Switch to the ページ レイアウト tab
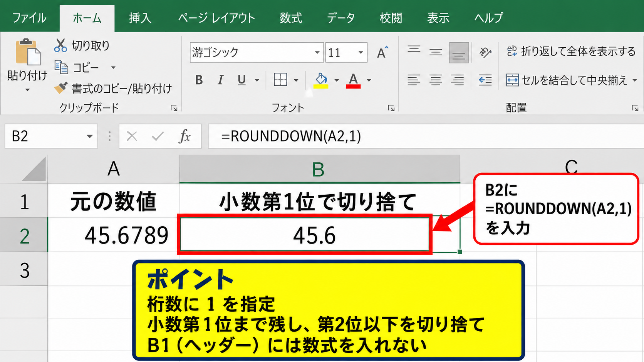The height and width of the screenshot is (362, 644). coord(216,18)
